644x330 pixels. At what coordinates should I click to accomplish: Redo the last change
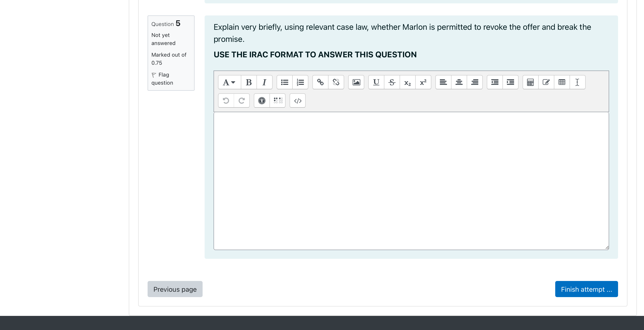(241, 100)
